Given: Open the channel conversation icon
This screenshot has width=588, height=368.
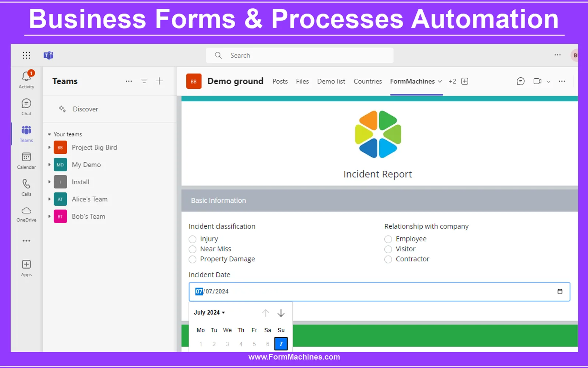Looking at the screenshot, I should [x=520, y=81].
